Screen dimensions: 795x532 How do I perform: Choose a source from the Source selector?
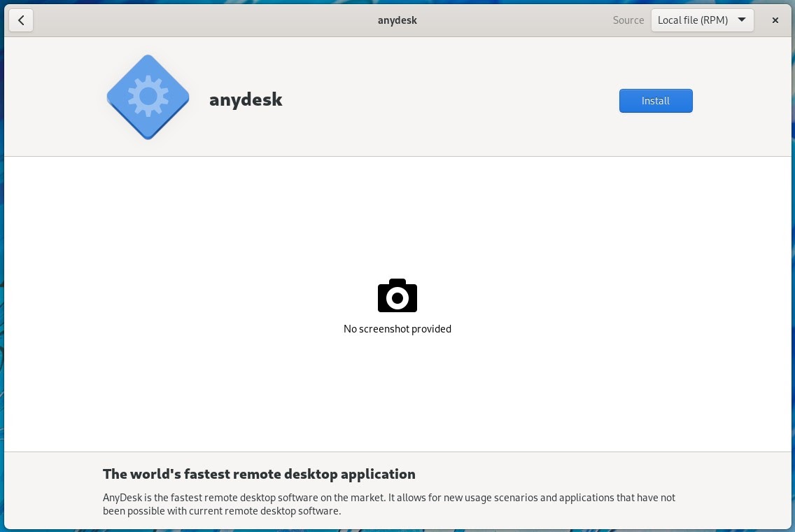tap(702, 20)
